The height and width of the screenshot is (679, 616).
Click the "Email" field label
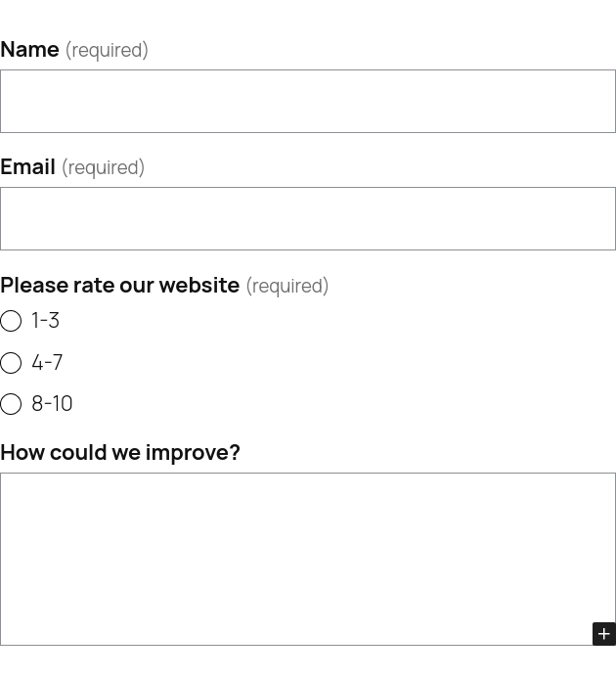[27, 166]
